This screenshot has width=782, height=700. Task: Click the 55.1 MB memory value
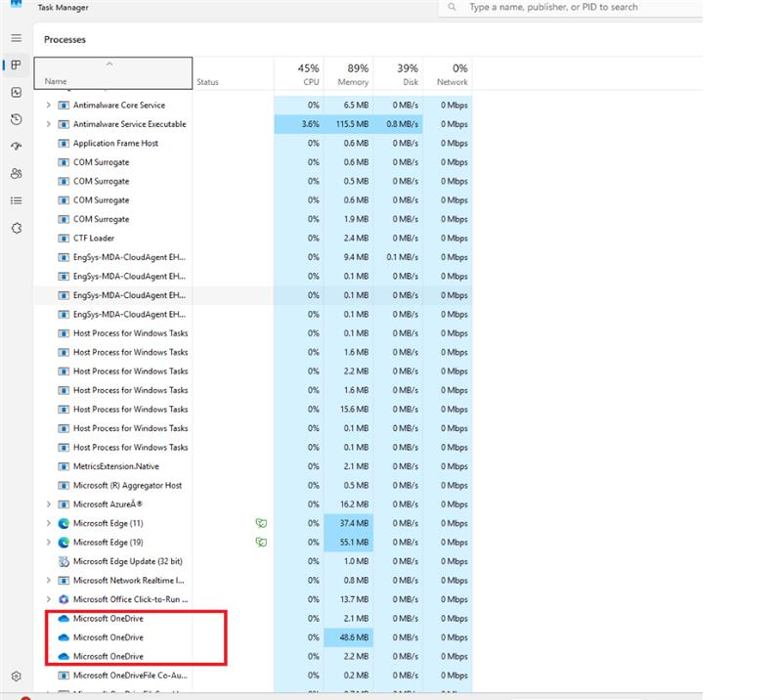coord(354,542)
